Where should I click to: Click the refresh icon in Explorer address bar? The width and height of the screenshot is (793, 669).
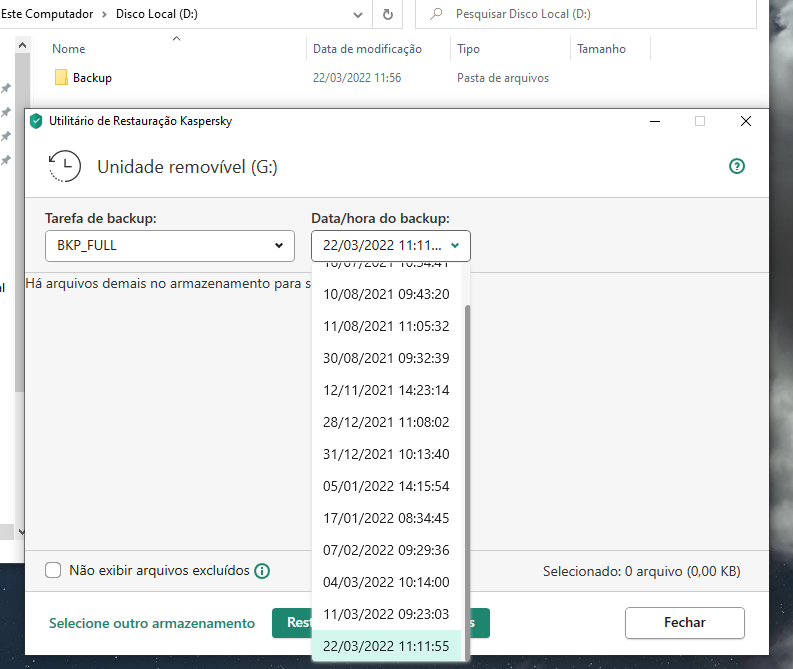(388, 14)
